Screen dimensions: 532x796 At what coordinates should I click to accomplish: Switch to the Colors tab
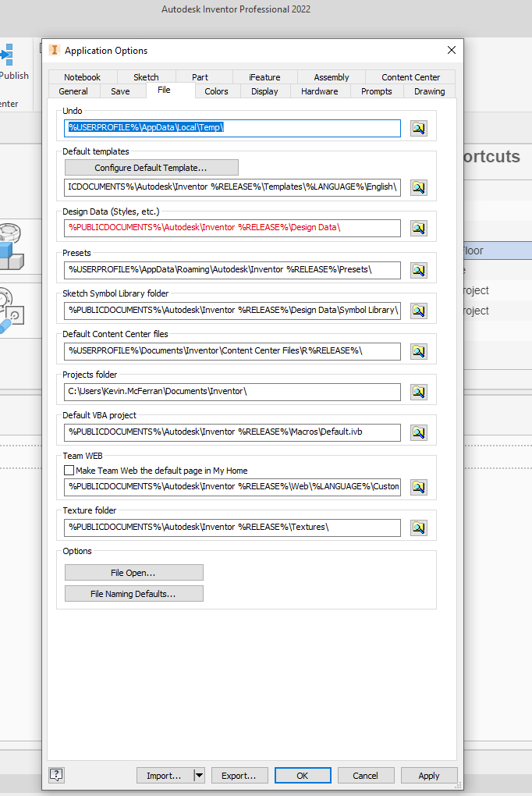(x=216, y=91)
